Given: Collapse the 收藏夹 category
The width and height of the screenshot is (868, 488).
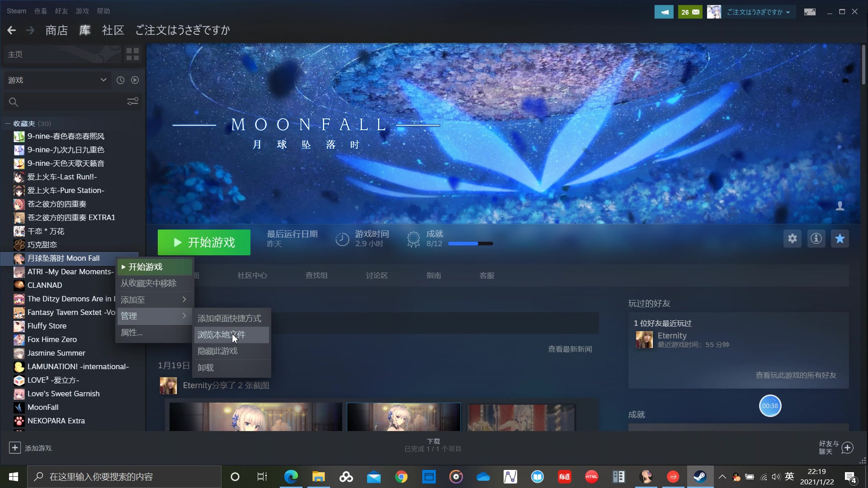Looking at the screenshot, I should click(8, 123).
